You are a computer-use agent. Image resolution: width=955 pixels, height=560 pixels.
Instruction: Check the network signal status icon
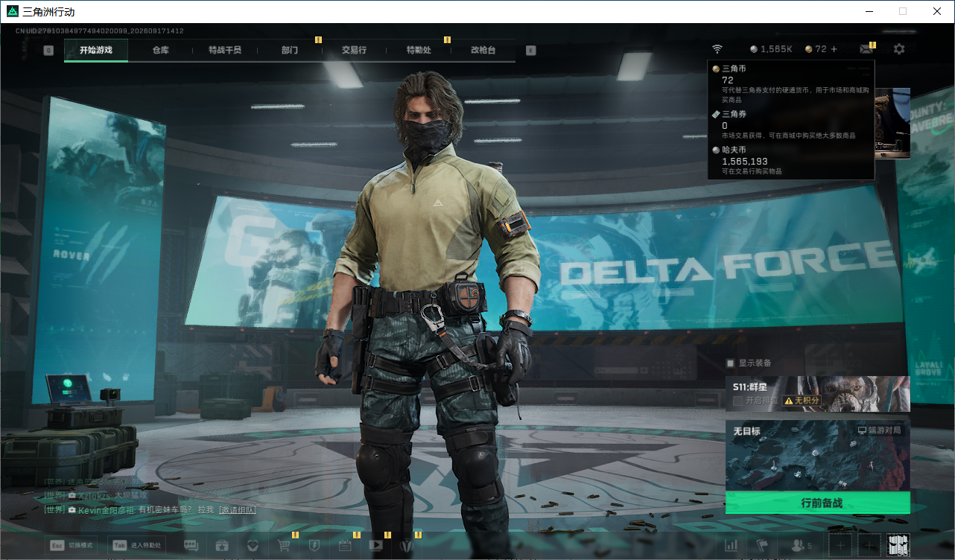pos(717,49)
